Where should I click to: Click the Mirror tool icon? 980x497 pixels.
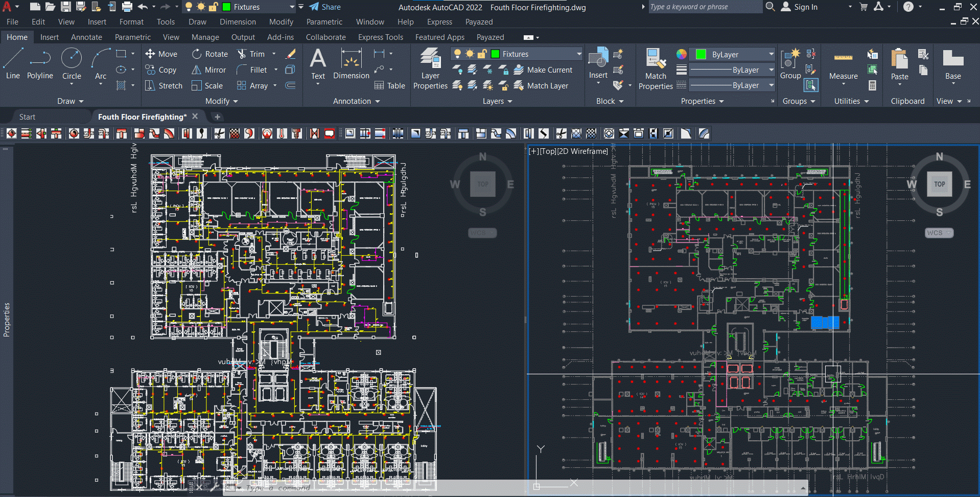(x=196, y=70)
